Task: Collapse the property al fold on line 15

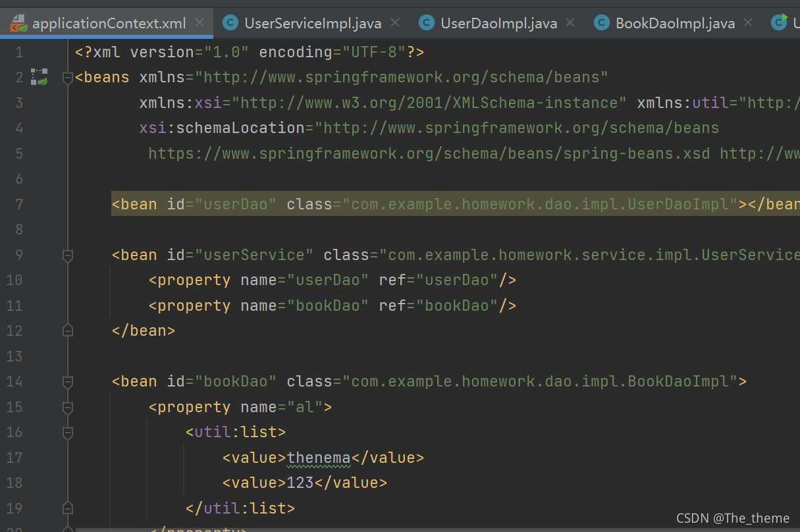Action: click(x=67, y=407)
